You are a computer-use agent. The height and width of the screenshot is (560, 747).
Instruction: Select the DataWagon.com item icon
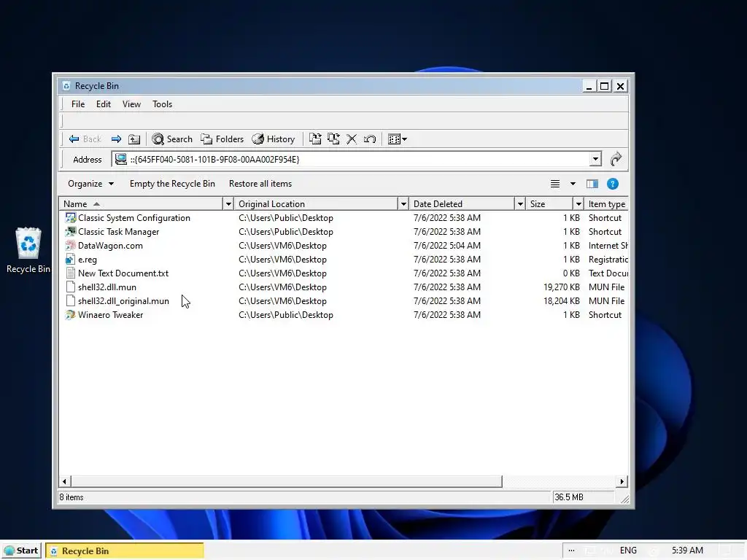[x=71, y=245]
